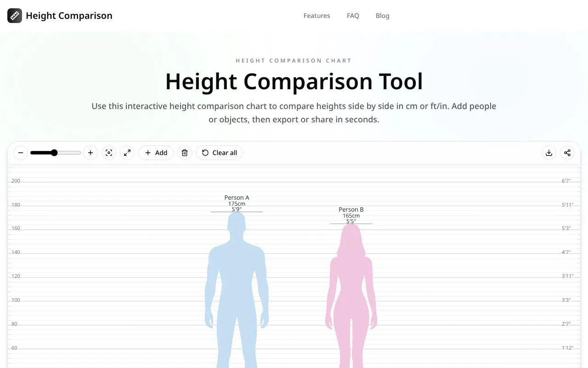Select the pink Person B silhouette
This screenshot has width=588, height=368.
tap(351, 296)
